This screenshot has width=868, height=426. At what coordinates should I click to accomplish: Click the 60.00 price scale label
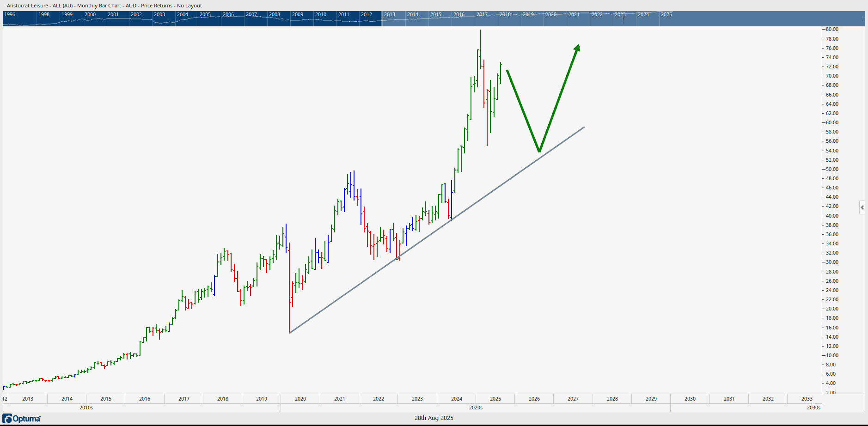click(832, 122)
